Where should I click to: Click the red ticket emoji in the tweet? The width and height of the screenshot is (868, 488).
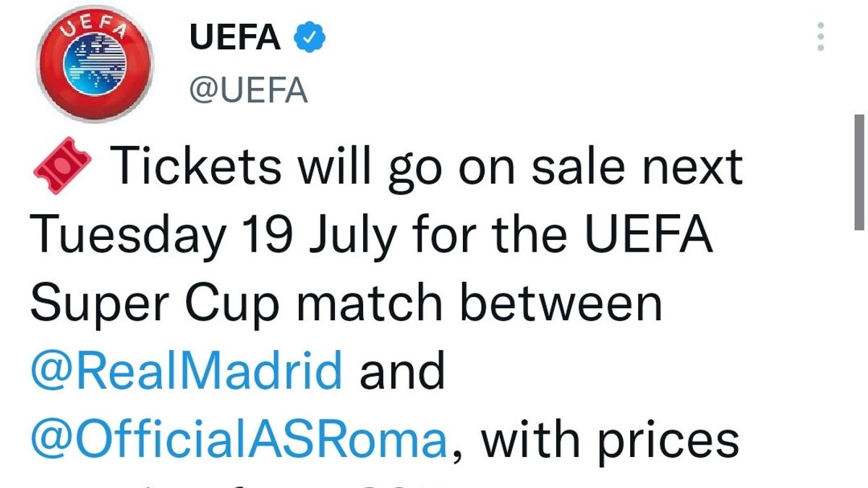[61, 167]
